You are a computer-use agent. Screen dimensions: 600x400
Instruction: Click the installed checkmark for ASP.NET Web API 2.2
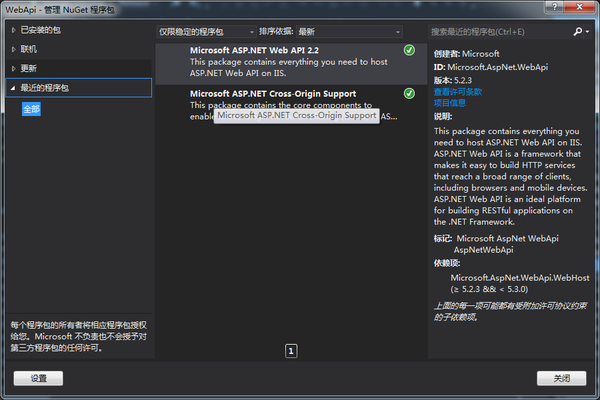coord(409,50)
